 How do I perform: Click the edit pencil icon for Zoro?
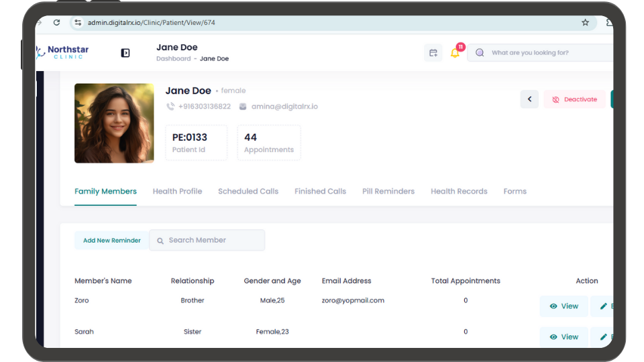[x=603, y=306]
